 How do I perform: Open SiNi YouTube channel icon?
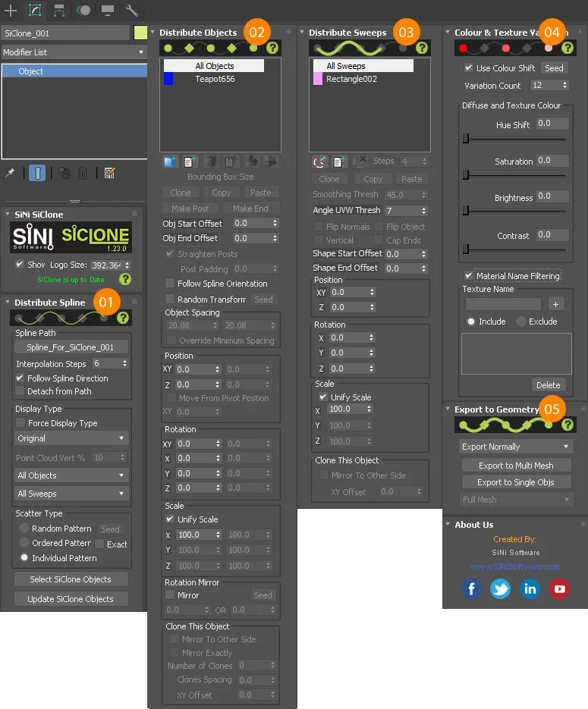coord(559,588)
